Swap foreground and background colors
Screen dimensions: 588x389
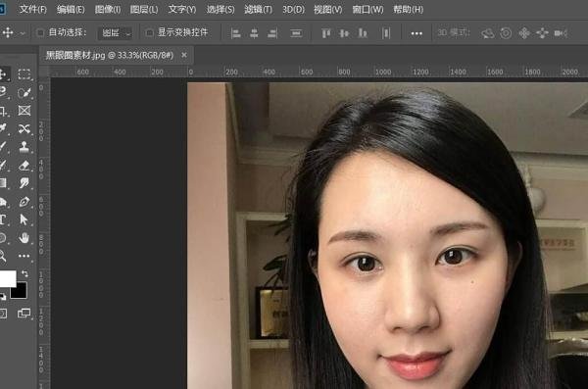pyautogui.click(x=24, y=273)
